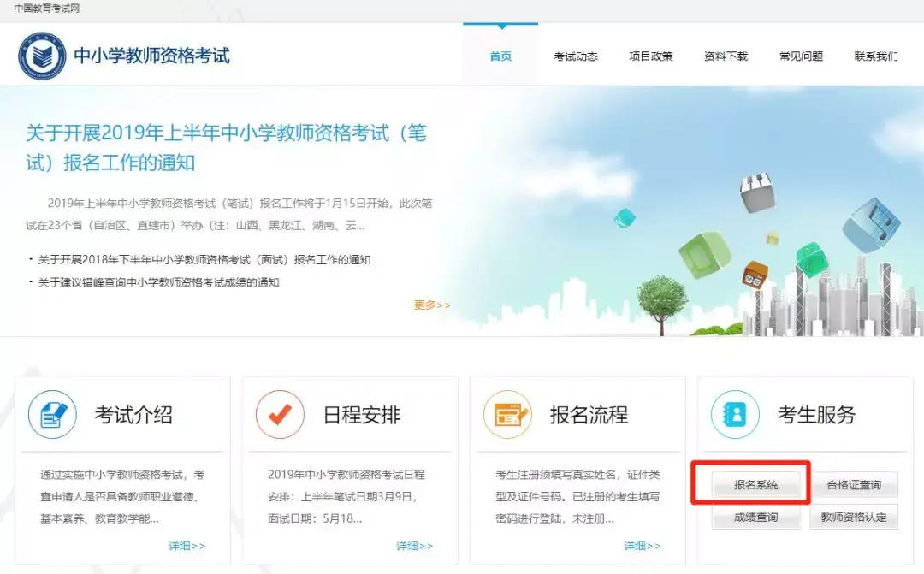Viewport: 924px width, 574px height.
Task: Click the banner summary starting 2019年上半年中小学教师资格考试（笔试）报名工作
Action: click(x=229, y=215)
